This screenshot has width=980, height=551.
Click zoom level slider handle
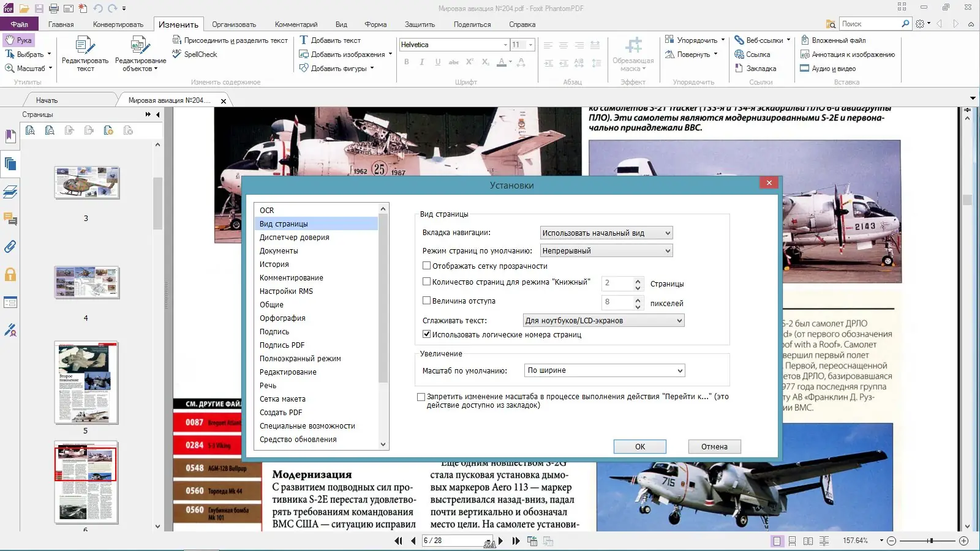point(930,541)
